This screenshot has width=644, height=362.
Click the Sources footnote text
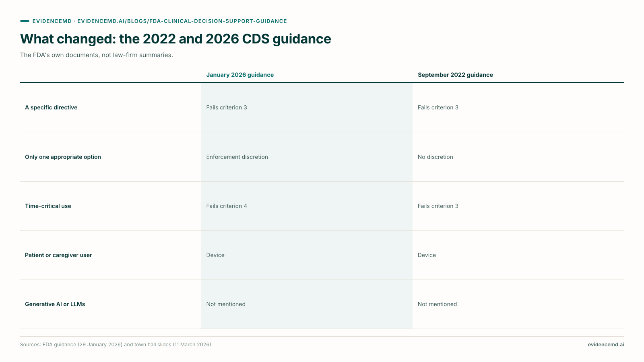pos(116,345)
